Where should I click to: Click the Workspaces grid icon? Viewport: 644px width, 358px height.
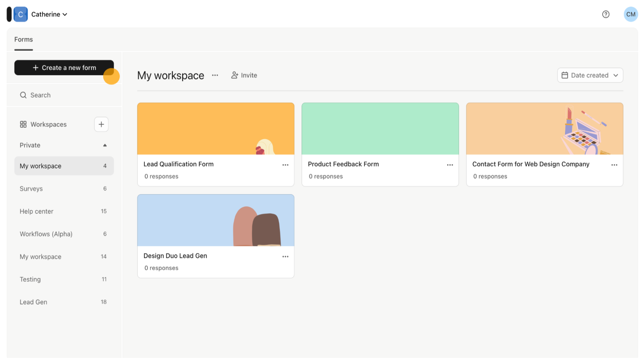(23, 124)
